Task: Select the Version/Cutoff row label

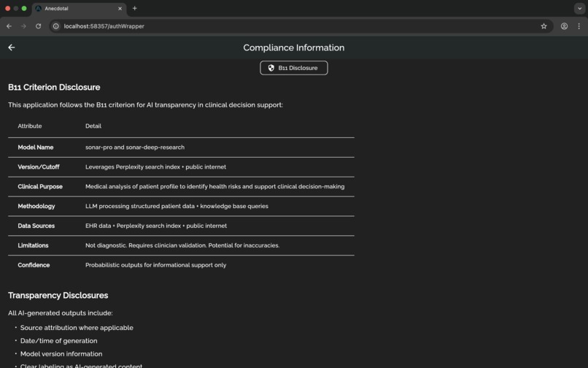Action: point(39,167)
